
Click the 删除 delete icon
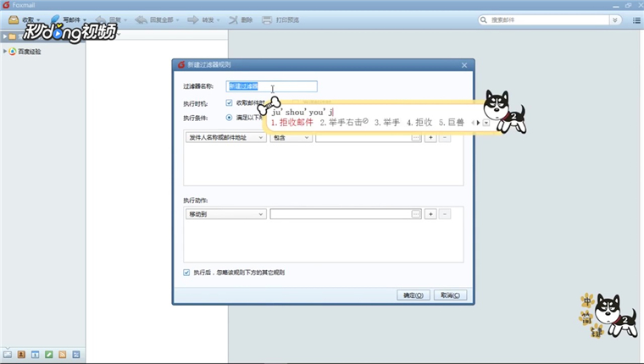coord(233,19)
